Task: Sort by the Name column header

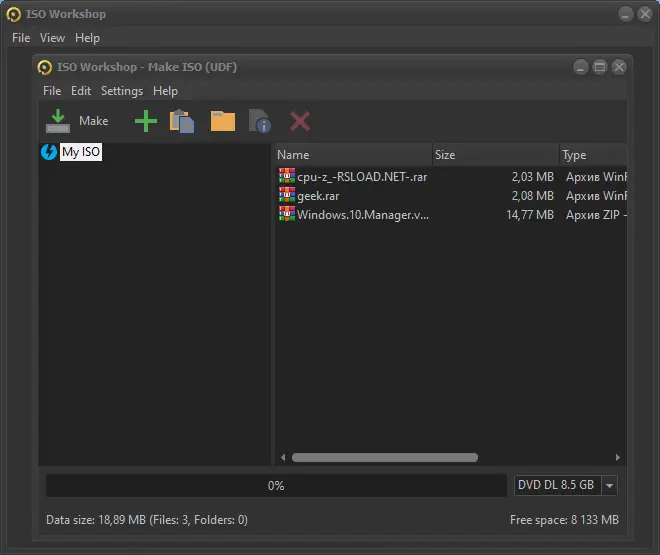Action: point(353,155)
